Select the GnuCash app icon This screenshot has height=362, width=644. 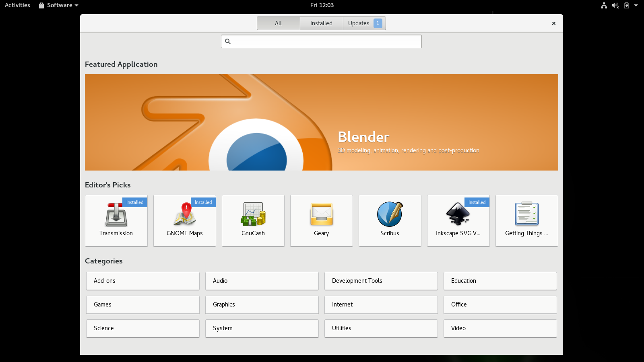click(x=253, y=214)
